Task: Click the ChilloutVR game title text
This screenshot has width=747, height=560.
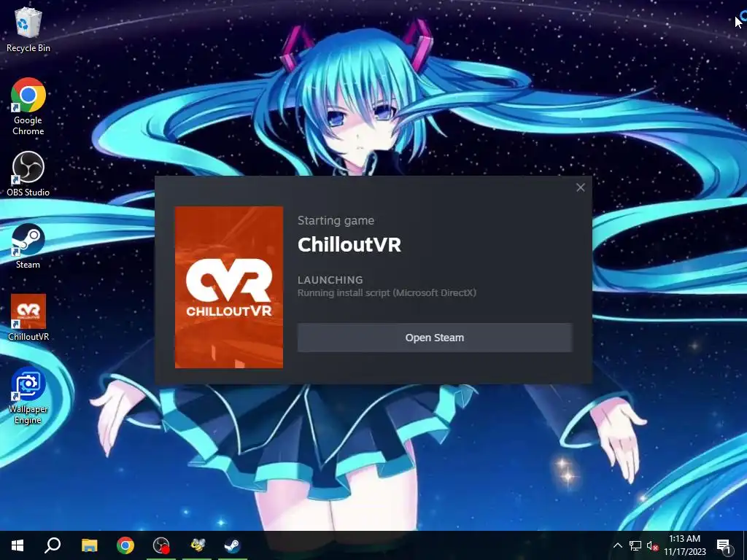Action: click(x=349, y=245)
